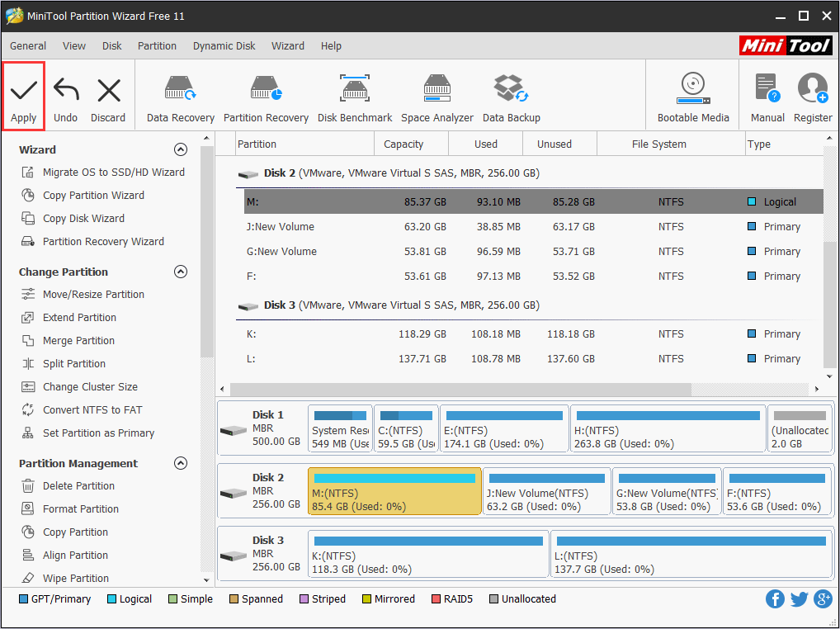Select E:(NTFS) block on Disk 1 map
The height and width of the screenshot is (629, 840).
pyautogui.click(x=504, y=428)
